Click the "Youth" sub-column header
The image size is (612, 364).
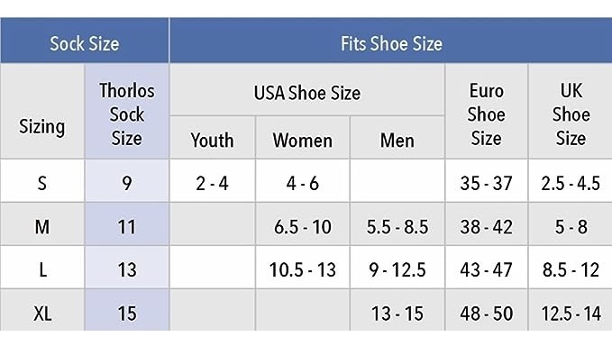click(x=212, y=140)
